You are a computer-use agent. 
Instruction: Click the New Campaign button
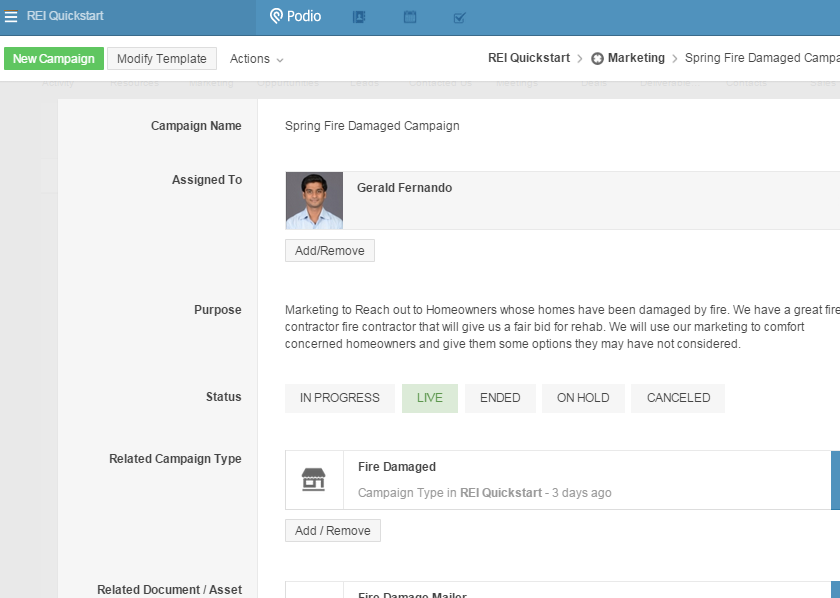pos(54,59)
